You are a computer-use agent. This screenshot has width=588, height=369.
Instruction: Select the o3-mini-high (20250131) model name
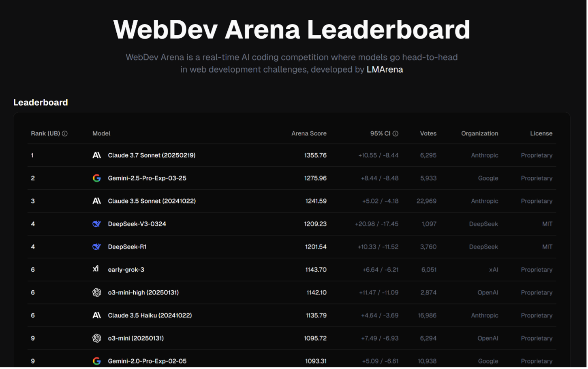[144, 293]
